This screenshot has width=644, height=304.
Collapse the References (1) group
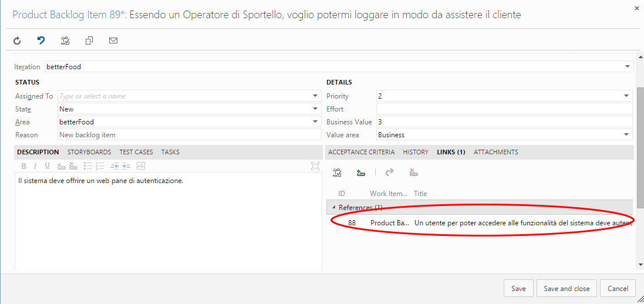[x=333, y=208]
